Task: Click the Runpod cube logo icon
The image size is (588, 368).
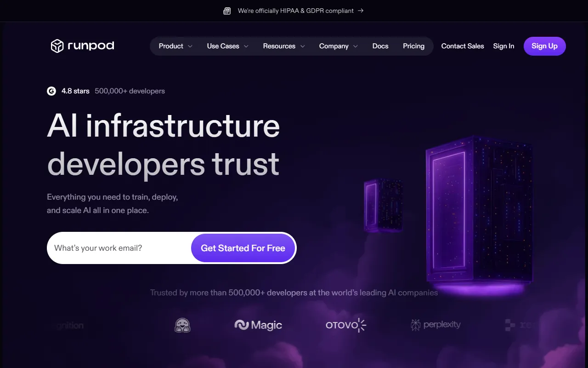Action: (57, 46)
